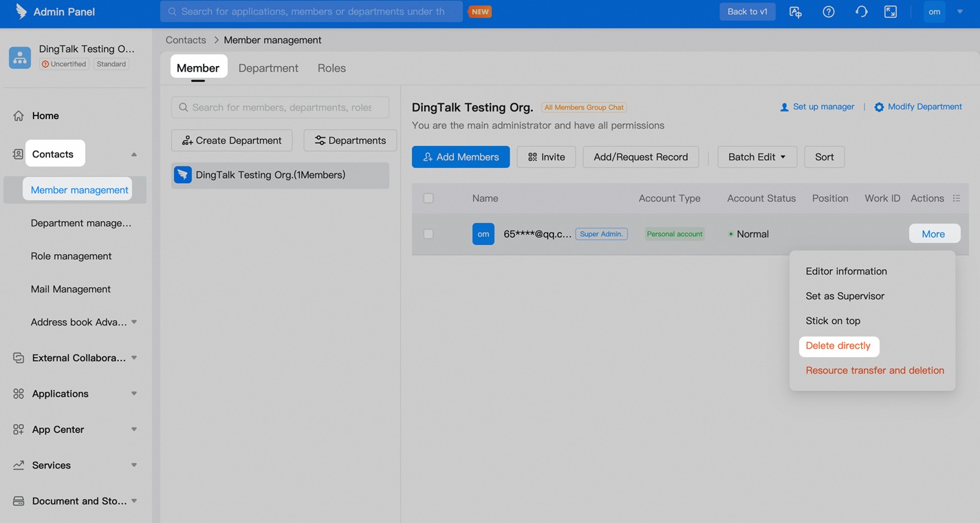Tick the checkbox for member 65****@qq.c...
This screenshot has height=523, width=980.
[x=428, y=234]
